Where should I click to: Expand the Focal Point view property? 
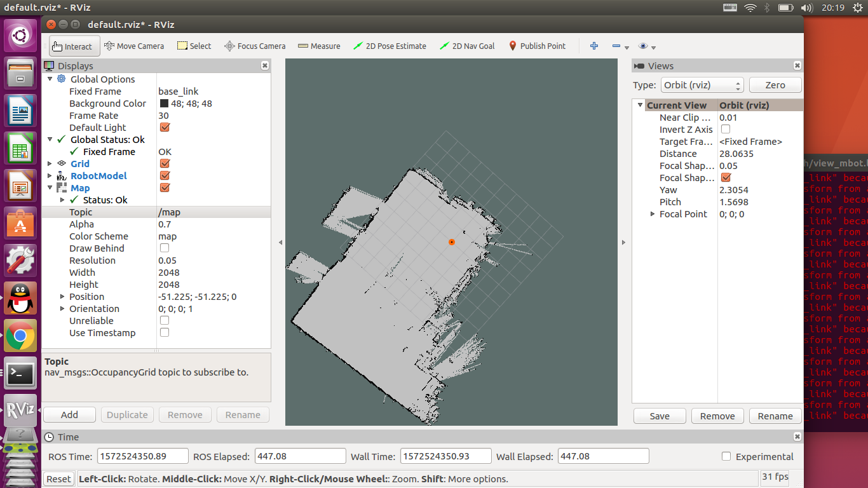pyautogui.click(x=653, y=214)
